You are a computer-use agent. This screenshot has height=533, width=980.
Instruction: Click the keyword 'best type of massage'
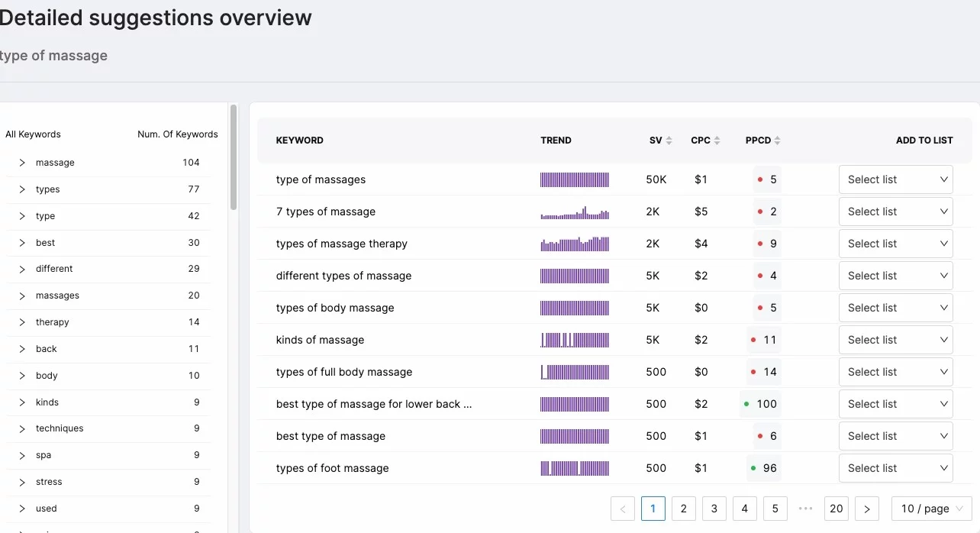(330, 436)
